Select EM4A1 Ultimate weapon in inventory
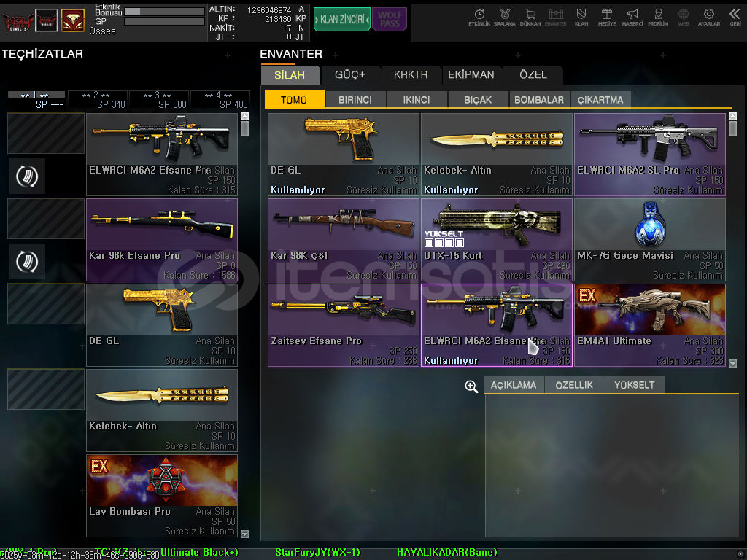747x560 pixels. 650,325
